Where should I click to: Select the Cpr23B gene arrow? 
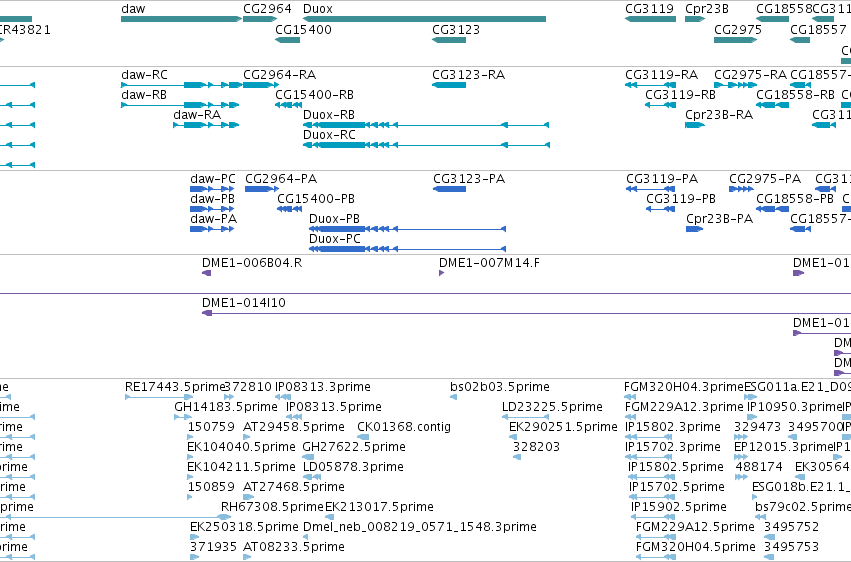click(x=695, y=20)
